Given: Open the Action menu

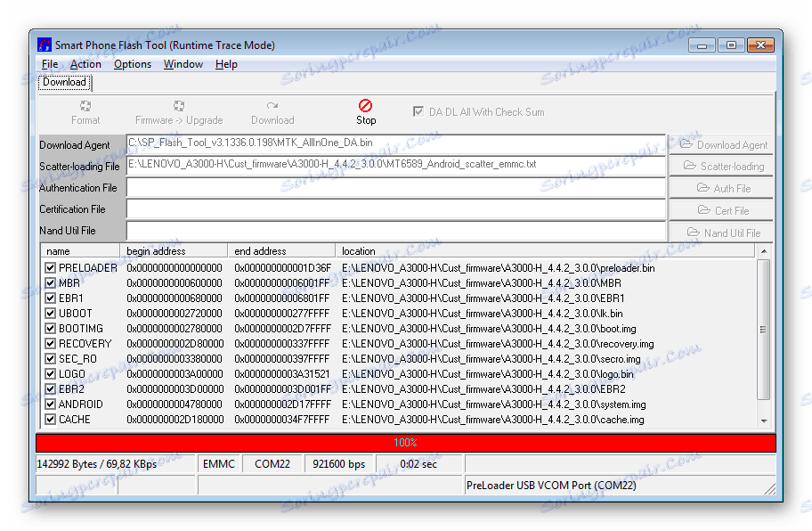Looking at the screenshot, I should (x=85, y=64).
